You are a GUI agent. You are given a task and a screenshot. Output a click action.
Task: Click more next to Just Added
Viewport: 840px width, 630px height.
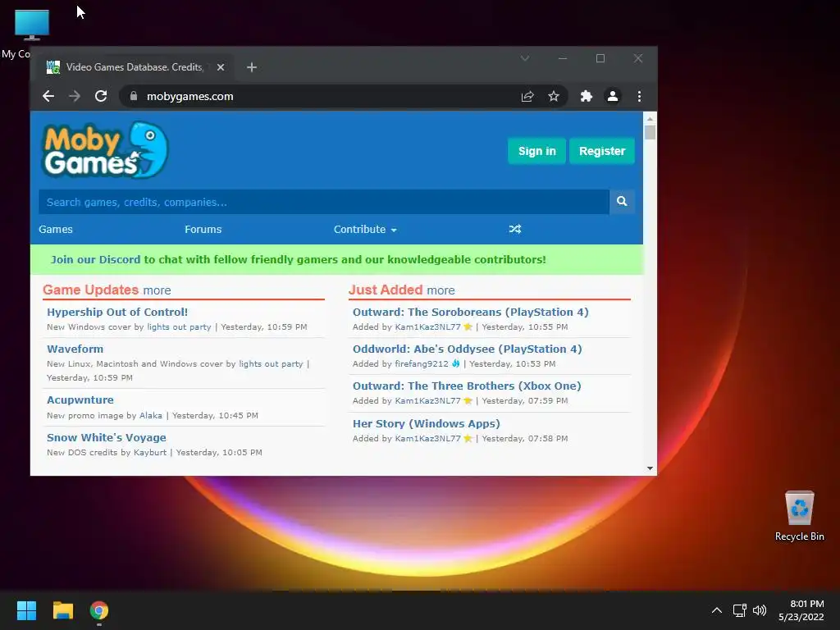tap(441, 290)
